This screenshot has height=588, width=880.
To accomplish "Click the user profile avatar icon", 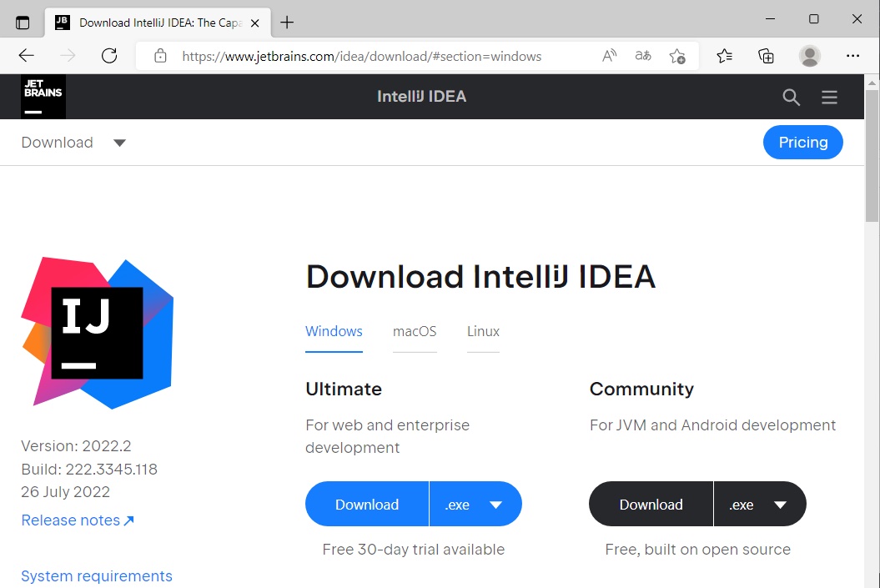I will (x=809, y=56).
